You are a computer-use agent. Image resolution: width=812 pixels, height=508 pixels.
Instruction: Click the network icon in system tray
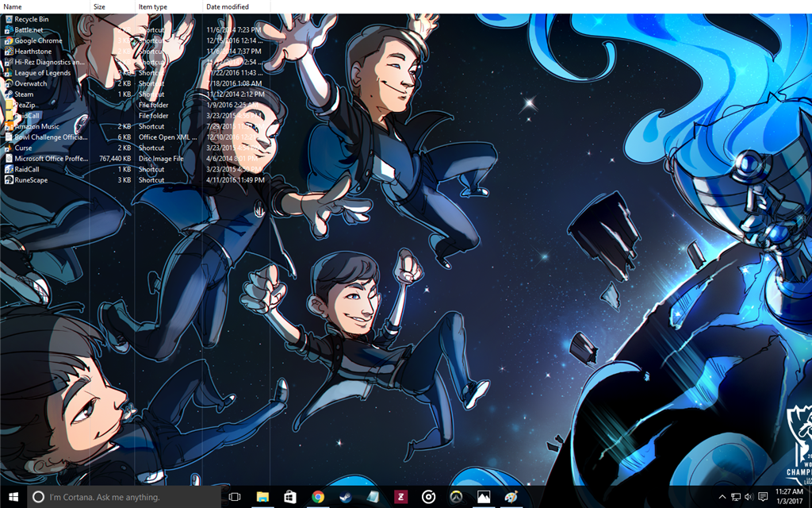coord(735,497)
